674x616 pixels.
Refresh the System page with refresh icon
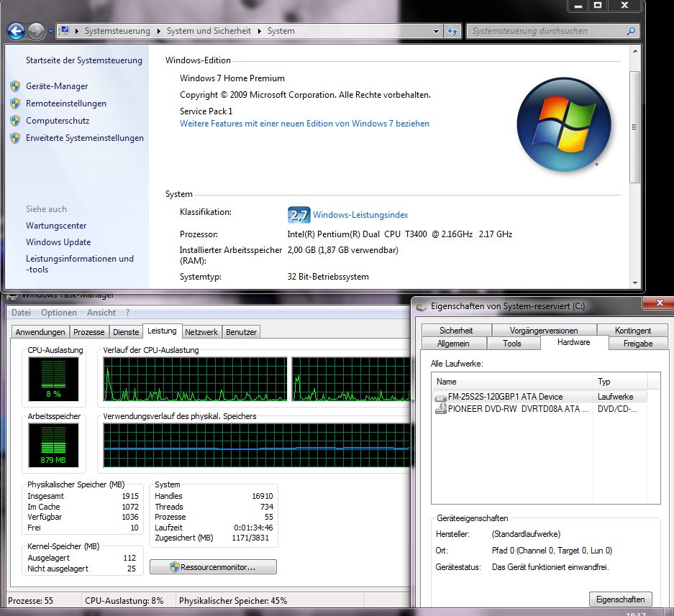pyautogui.click(x=452, y=31)
